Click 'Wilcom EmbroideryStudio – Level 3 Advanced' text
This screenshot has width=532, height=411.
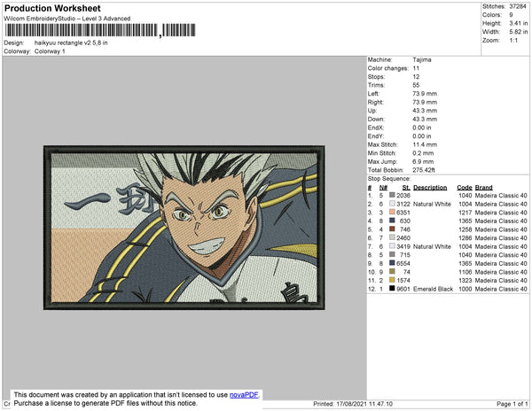click(x=67, y=19)
